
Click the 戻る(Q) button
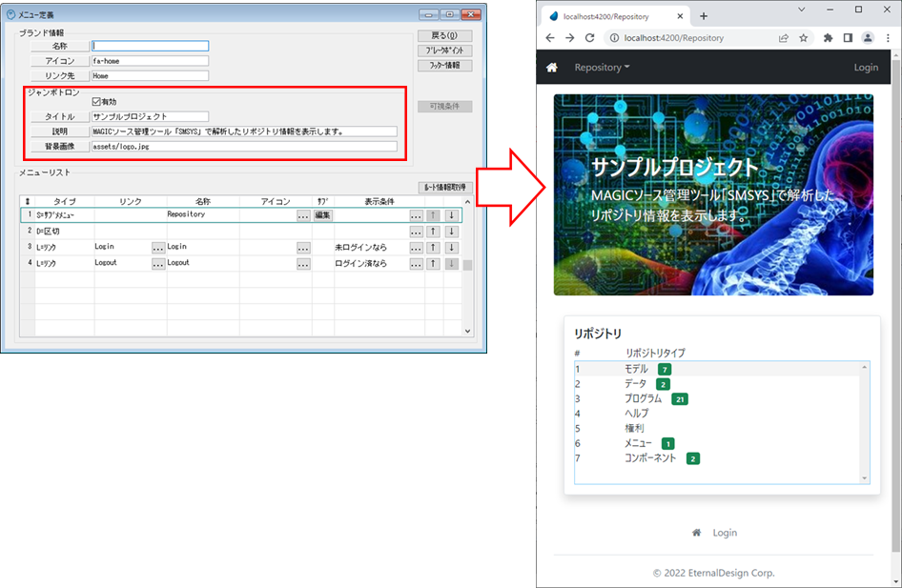[x=444, y=35]
